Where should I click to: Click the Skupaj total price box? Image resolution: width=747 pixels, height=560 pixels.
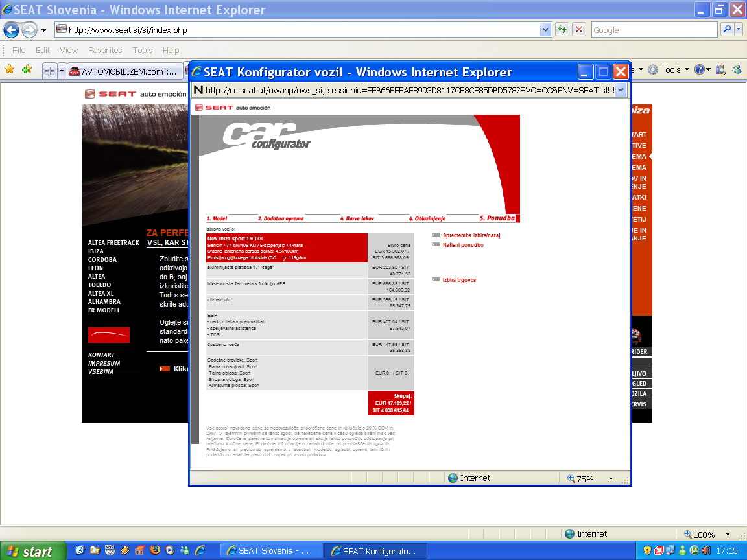coord(391,403)
